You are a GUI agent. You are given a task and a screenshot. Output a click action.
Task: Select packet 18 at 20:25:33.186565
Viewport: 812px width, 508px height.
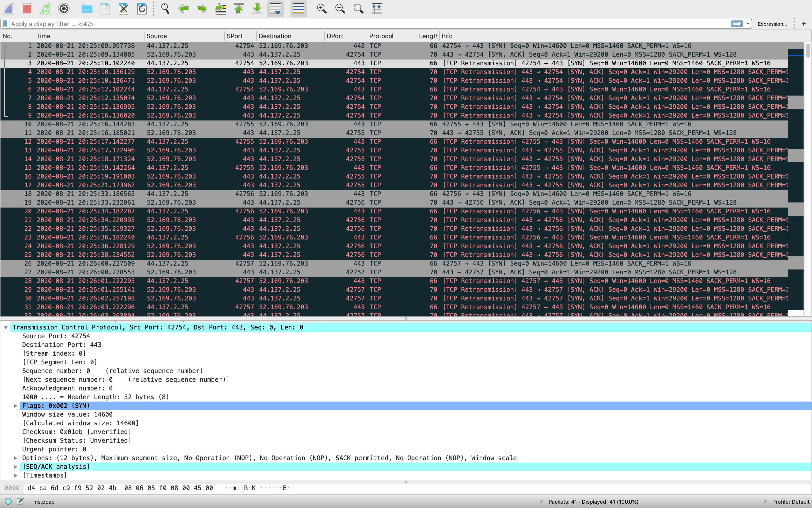pos(394,194)
